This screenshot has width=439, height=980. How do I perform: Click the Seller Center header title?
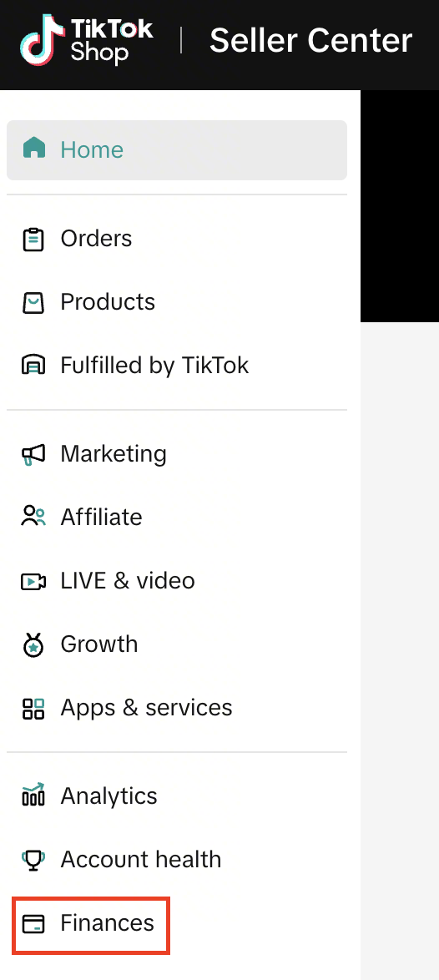click(x=310, y=41)
